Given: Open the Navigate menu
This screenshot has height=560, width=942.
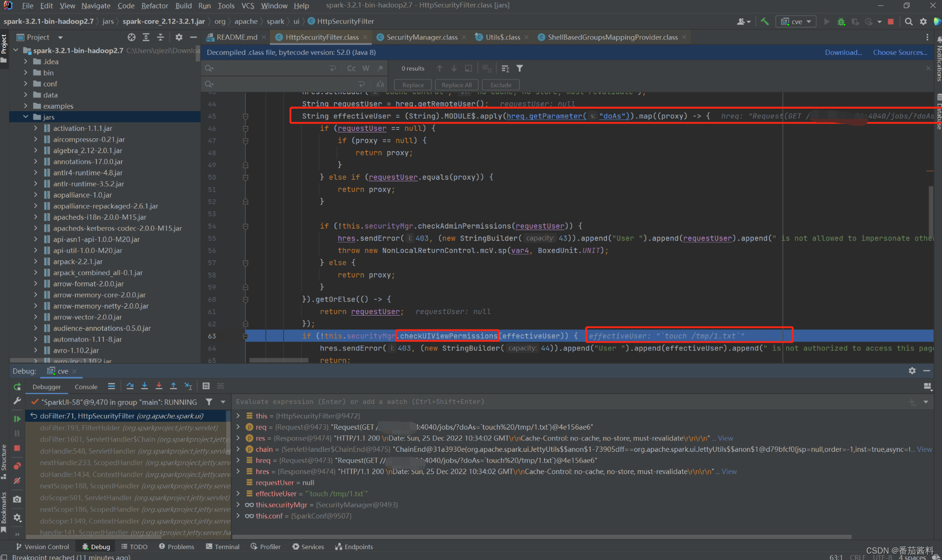Looking at the screenshot, I should pyautogui.click(x=96, y=5).
